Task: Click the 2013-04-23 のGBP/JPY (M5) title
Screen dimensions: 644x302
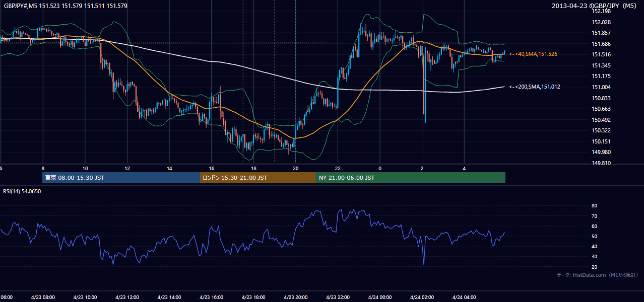Action: click(x=595, y=6)
